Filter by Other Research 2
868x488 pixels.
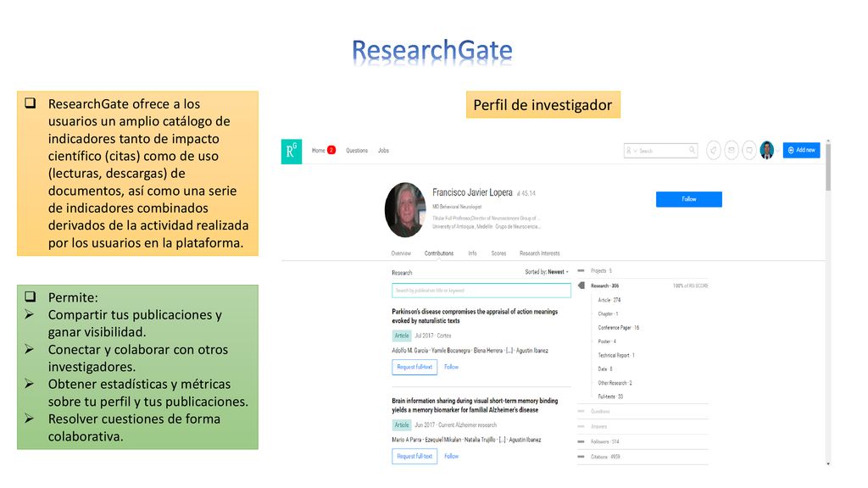click(615, 383)
